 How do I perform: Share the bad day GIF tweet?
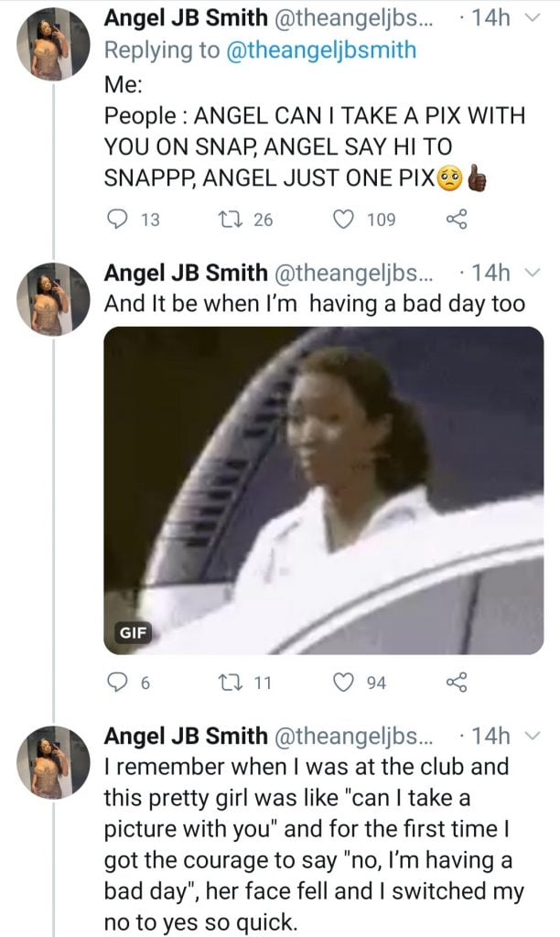pos(456,681)
